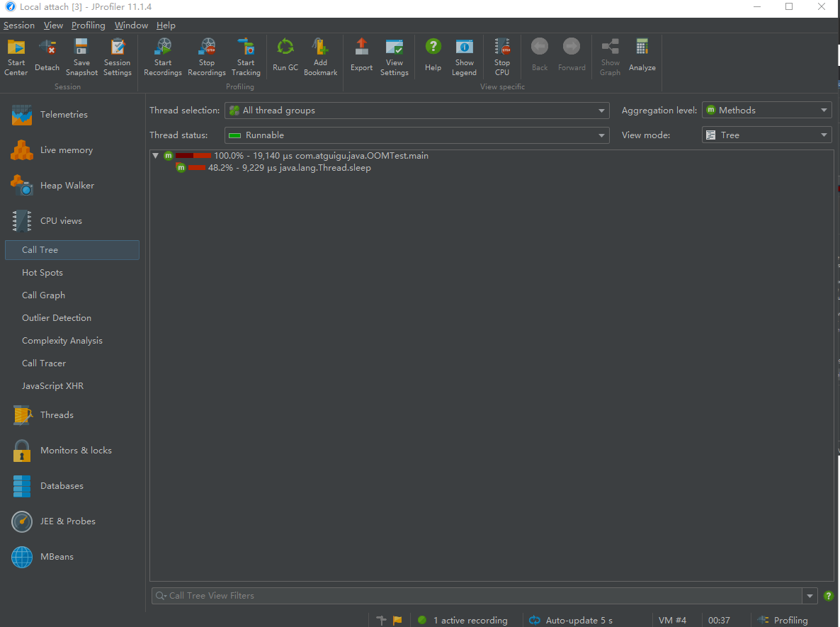Open the Start Center
The image size is (840, 627).
coord(16,56)
